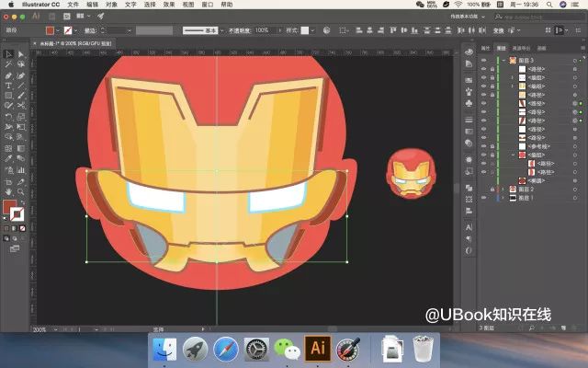Select the Eyedropper tool
This screenshot has width=588, height=368.
pos(8,158)
